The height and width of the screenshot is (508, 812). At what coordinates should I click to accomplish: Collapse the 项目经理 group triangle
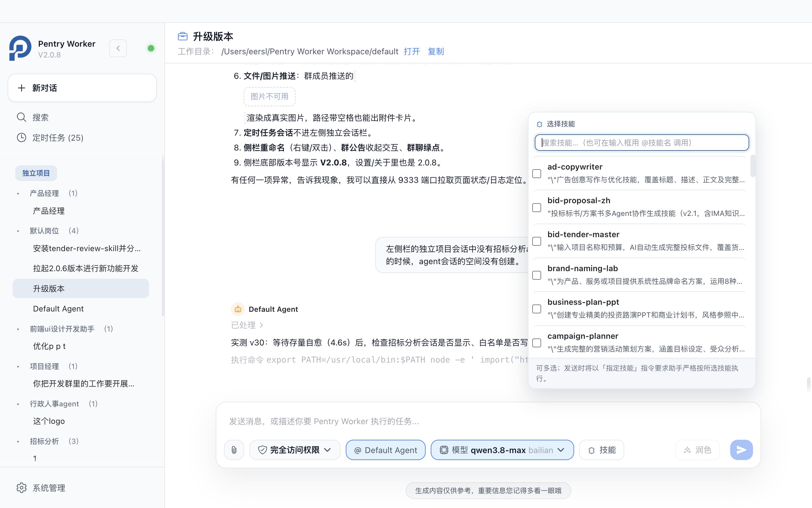pyautogui.click(x=18, y=367)
